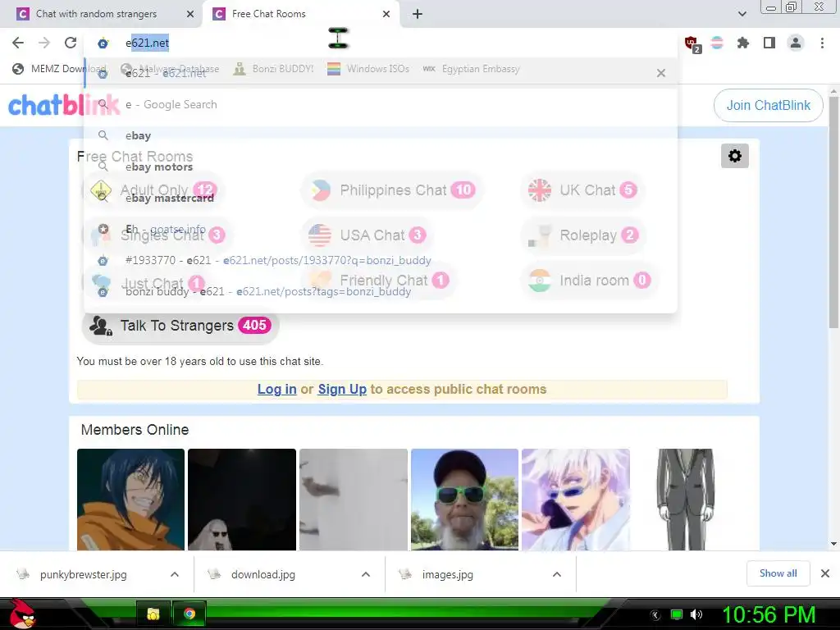Viewport: 840px width, 630px height.
Task: Choose the 'e - Google Search' suggestion
Action: [x=381, y=104]
